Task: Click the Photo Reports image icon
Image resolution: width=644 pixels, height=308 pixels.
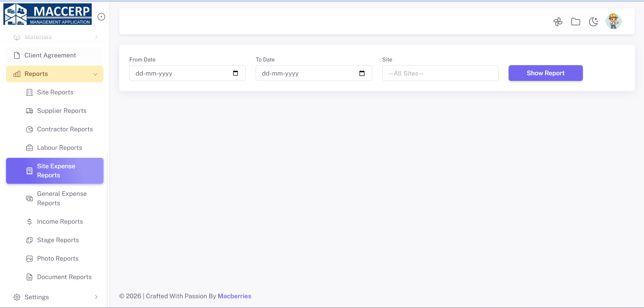Action: [x=30, y=259]
